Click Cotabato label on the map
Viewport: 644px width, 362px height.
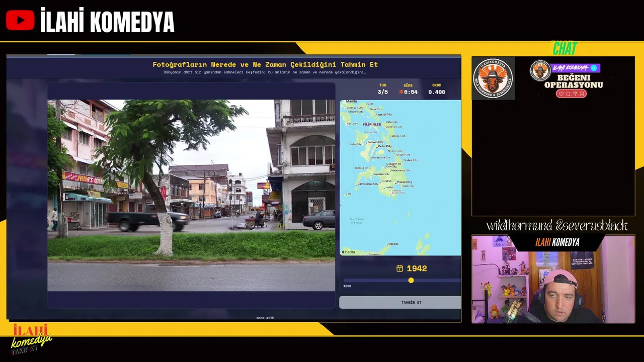(x=387, y=181)
